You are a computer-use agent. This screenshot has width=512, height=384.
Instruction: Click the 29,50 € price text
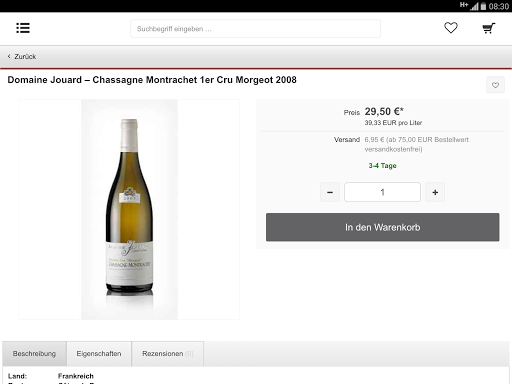(x=384, y=111)
